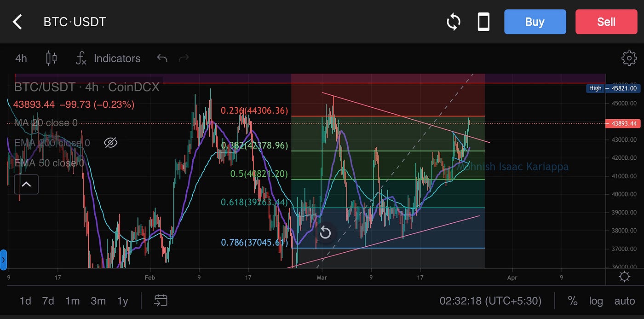This screenshot has width=644, height=319.
Task: Redo the chart action
Action: click(x=184, y=58)
